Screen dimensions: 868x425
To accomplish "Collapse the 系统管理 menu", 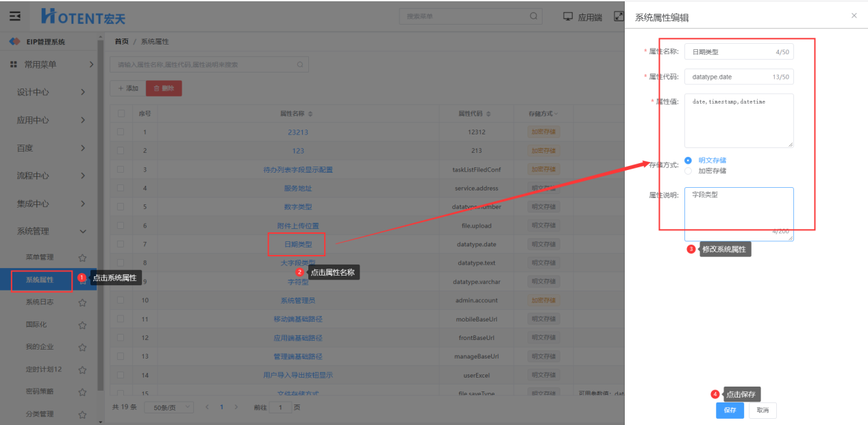I will pyautogui.click(x=83, y=232).
